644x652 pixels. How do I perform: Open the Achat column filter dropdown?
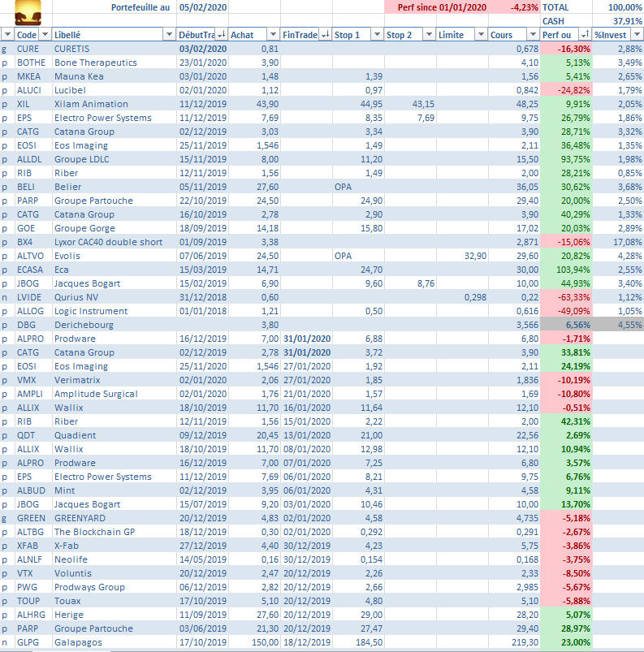click(274, 35)
